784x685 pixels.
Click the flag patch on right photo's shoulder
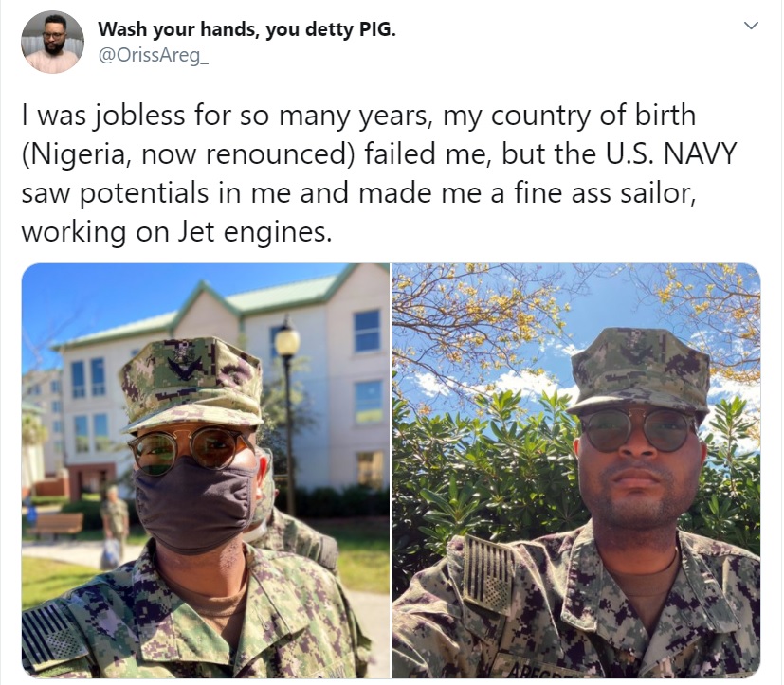point(488,573)
